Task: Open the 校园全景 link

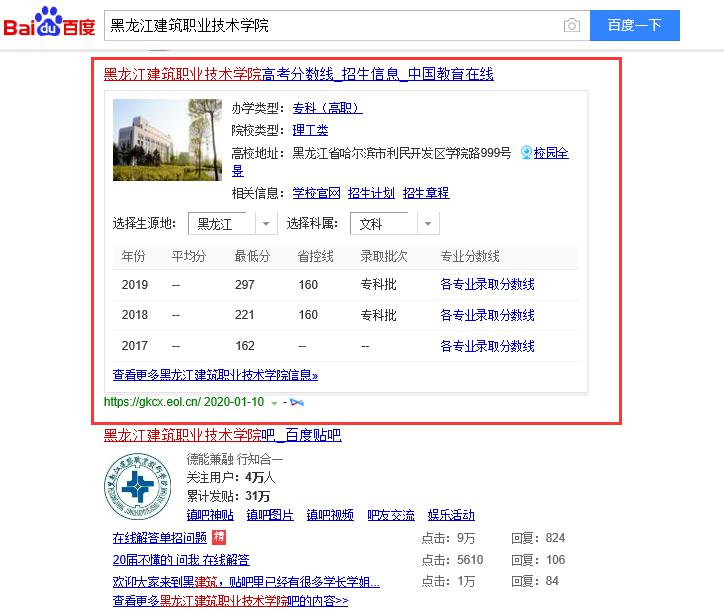Action: coord(551,153)
